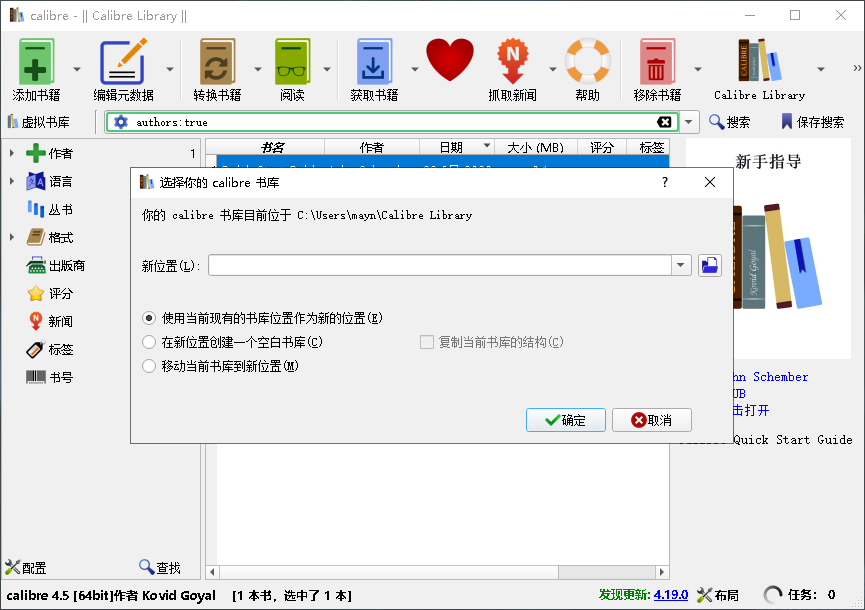Sort by 书名 column header
This screenshot has height=610, width=865.
point(265,147)
